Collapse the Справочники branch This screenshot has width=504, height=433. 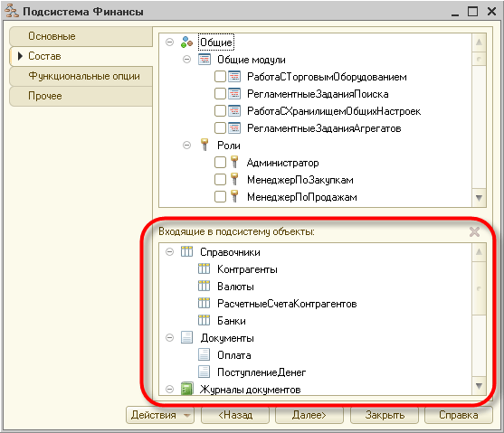(x=169, y=251)
